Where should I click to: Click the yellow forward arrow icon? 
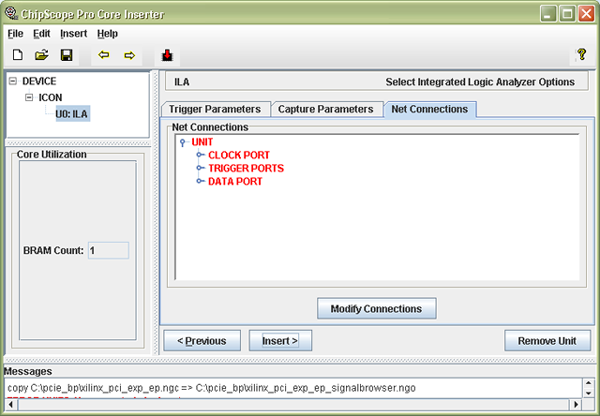tap(128, 55)
